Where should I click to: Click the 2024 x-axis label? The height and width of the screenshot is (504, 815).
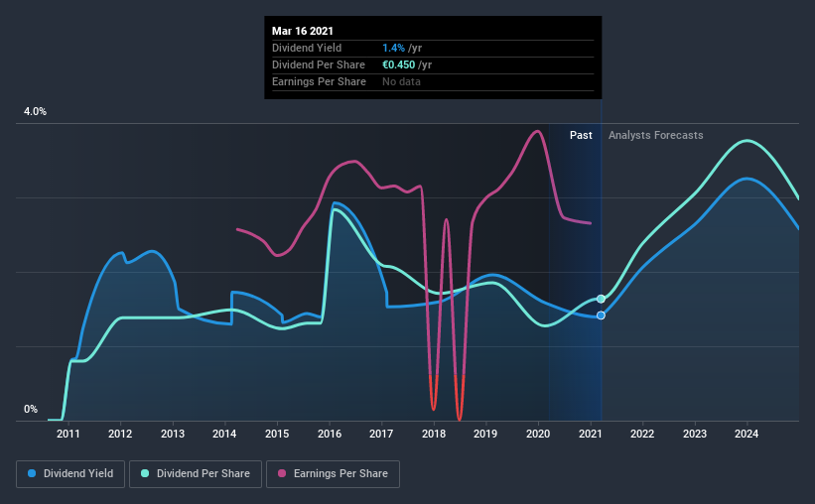747,434
